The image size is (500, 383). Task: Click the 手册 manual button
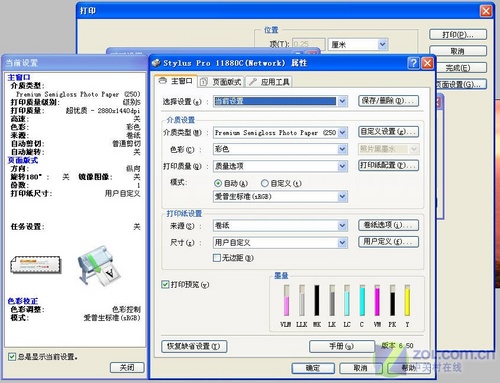342,346
